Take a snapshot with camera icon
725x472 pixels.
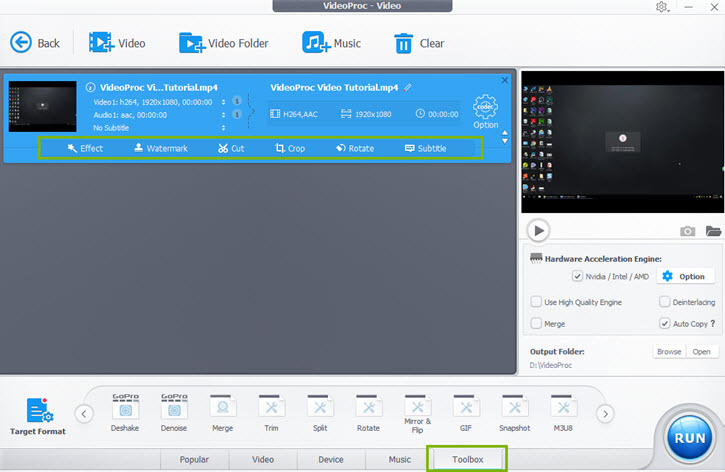coord(688,231)
